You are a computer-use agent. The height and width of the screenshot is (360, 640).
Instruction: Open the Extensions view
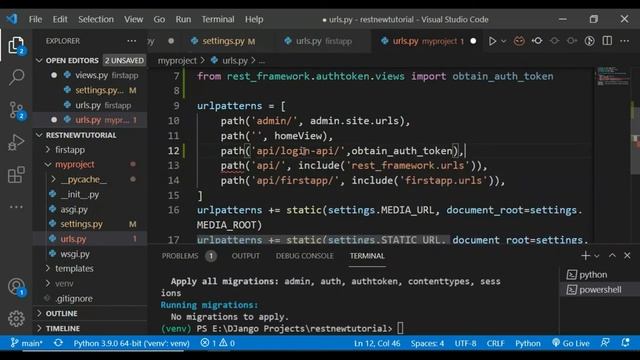pyautogui.click(x=16, y=175)
